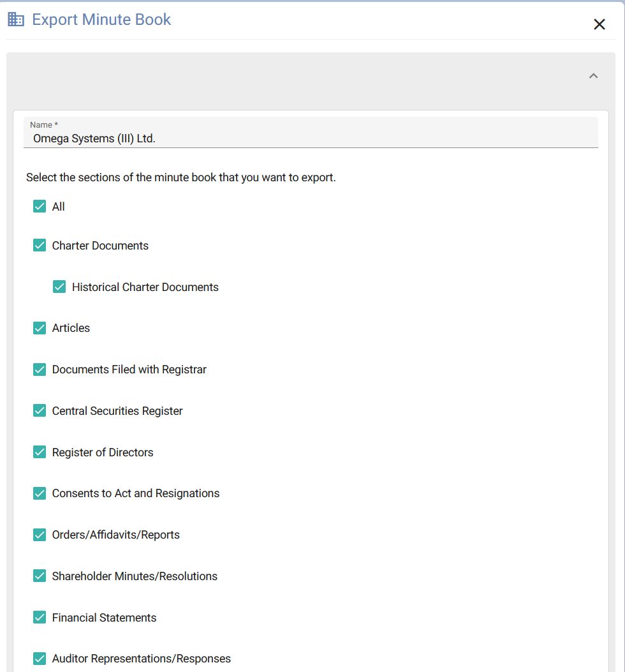Toggle the Articles checkbox
The width and height of the screenshot is (625, 672).
(x=40, y=328)
